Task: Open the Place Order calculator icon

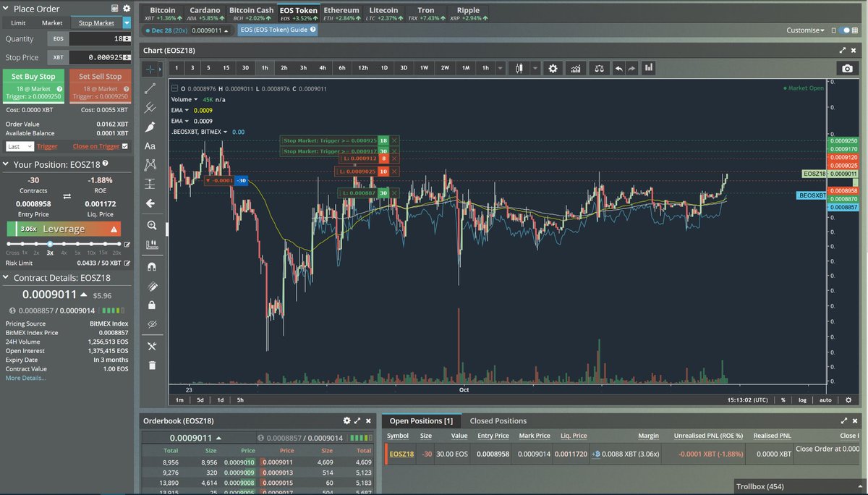Action: pos(115,9)
